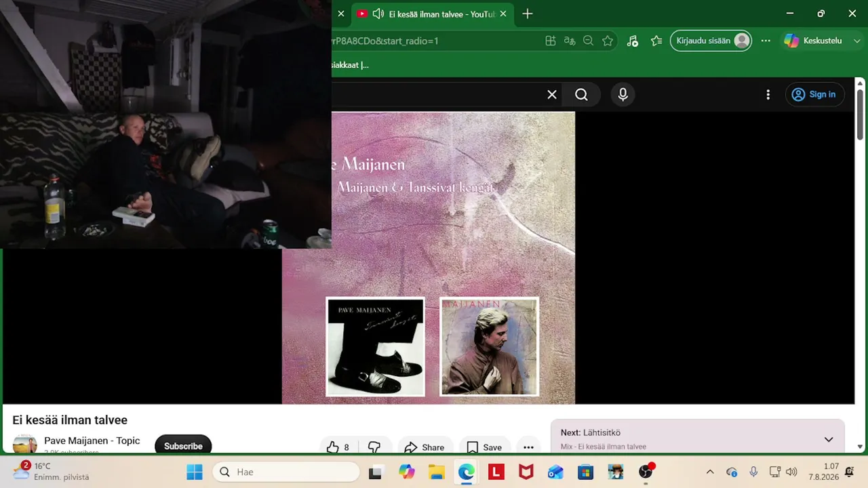Screen dimensions: 868x488
Task: Open the Windows Start menu
Action: point(195,472)
